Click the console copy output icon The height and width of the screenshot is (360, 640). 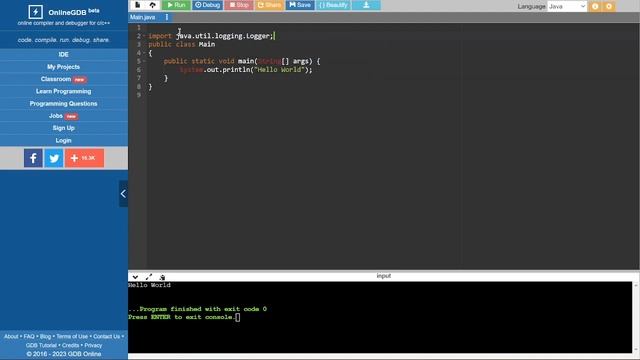[162, 277]
